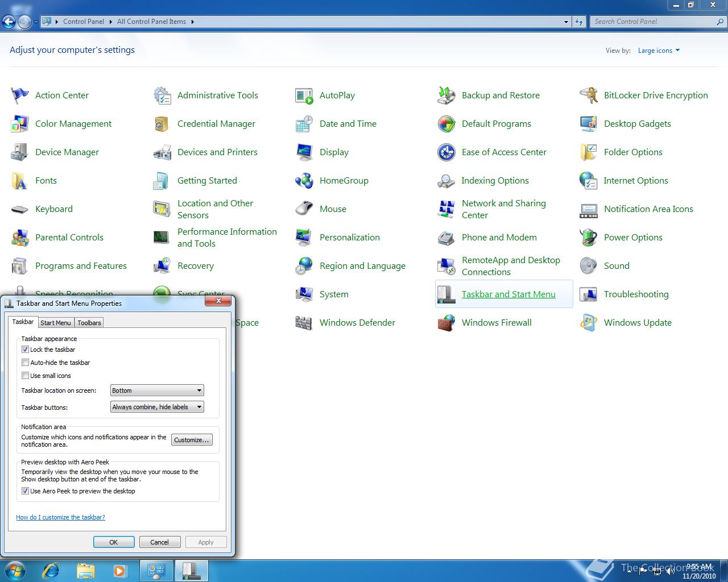Viewport: 728px width, 582px height.
Task: Open recent pages dropdown beside Forward button
Action: [36, 22]
